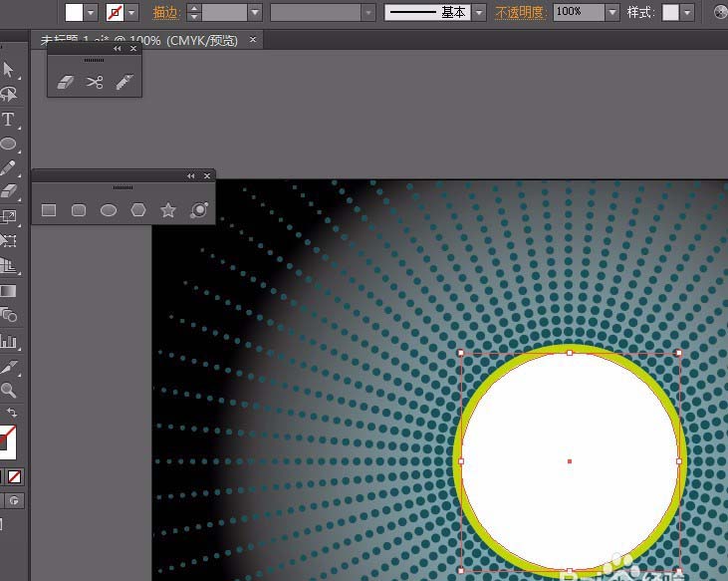The image size is (728, 581).
Task: Activate the Zoom magnifier tool
Action: (9, 391)
